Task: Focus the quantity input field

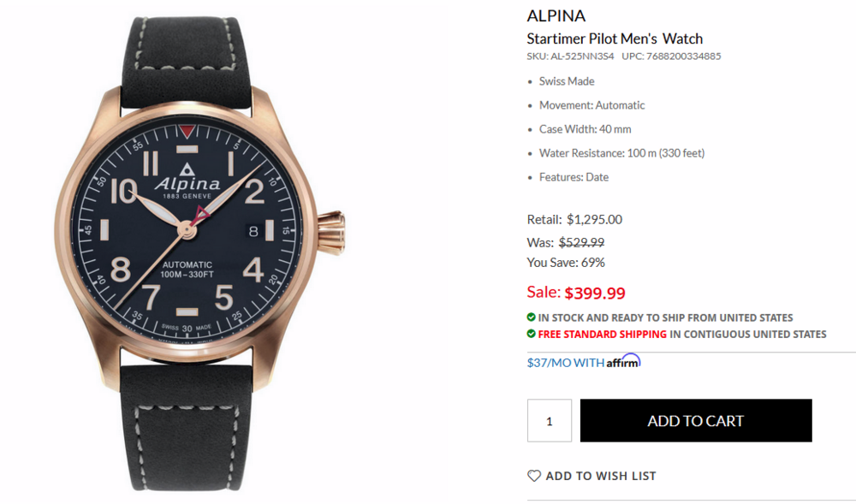Action: 550,421
